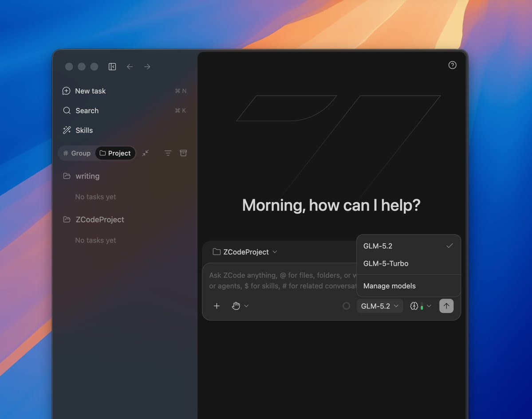Click "No tasks yet" under ZCodeProject
Image resolution: width=532 pixels, height=419 pixels.
[x=95, y=240]
